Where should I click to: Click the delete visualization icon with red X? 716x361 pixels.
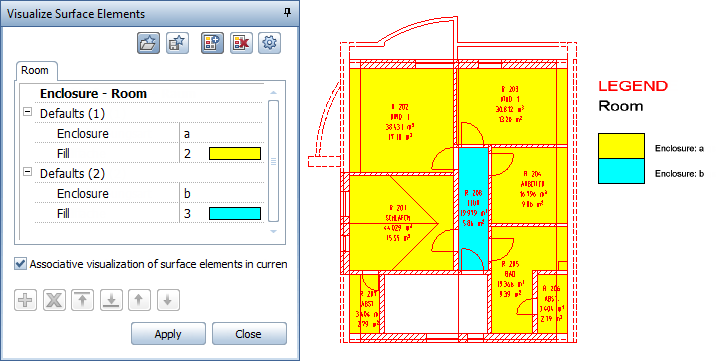pyautogui.click(x=241, y=43)
